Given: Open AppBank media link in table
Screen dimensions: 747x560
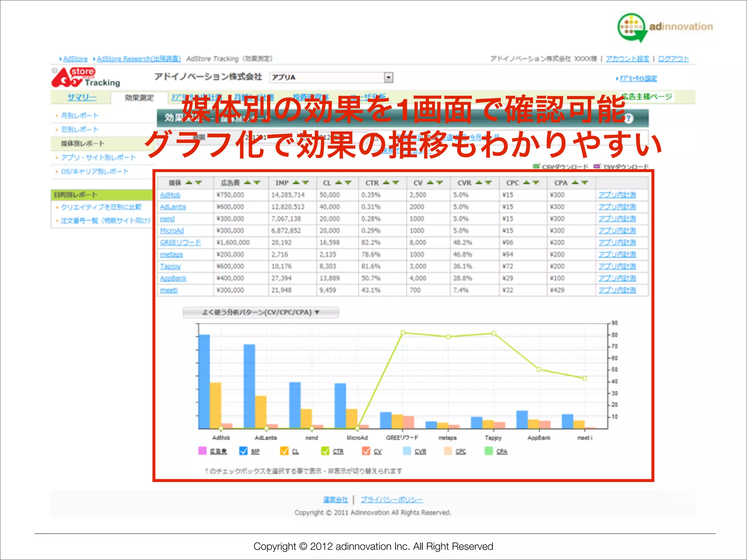Looking at the screenshot, I should (173, 278).
